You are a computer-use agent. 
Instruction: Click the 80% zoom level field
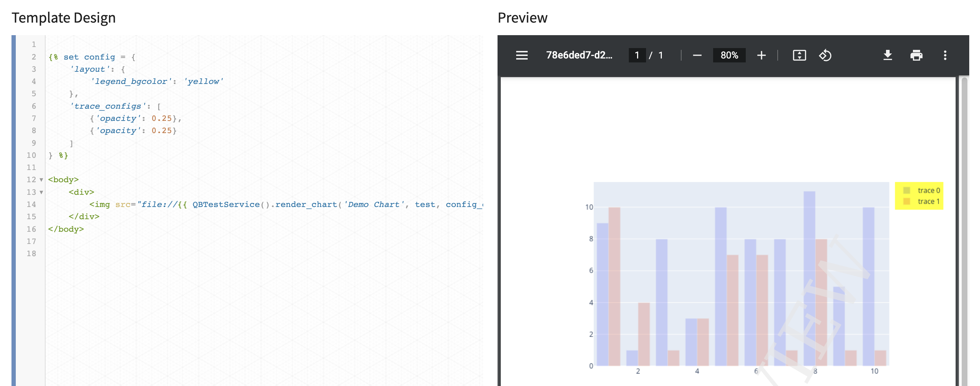(x=729, y=56)
